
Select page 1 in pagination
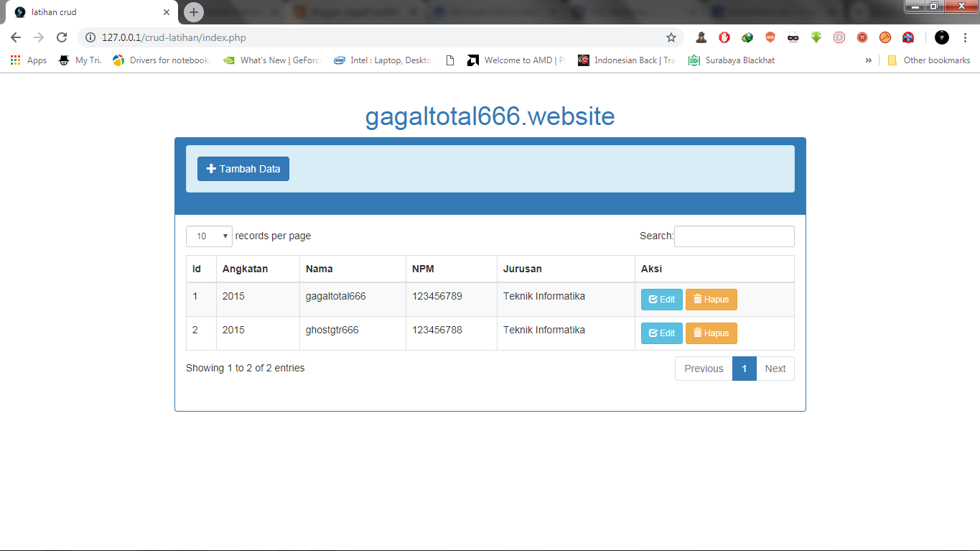745,369
